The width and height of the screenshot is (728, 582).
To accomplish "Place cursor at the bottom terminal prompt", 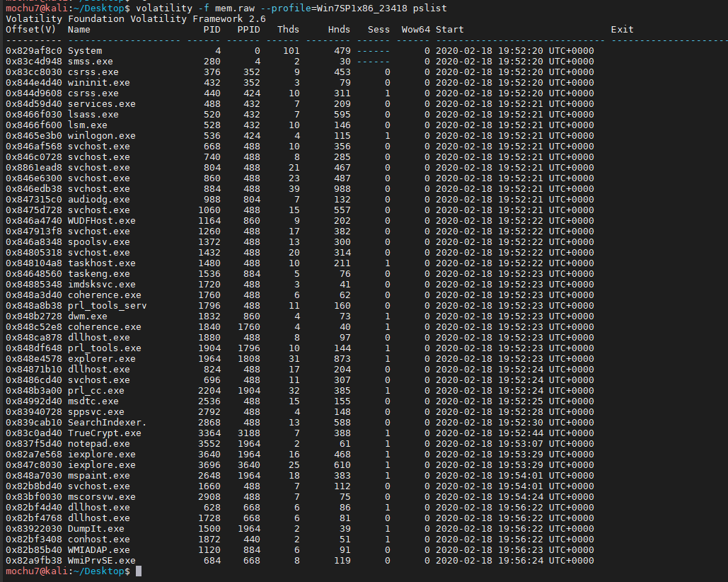I will coord(139,571).
